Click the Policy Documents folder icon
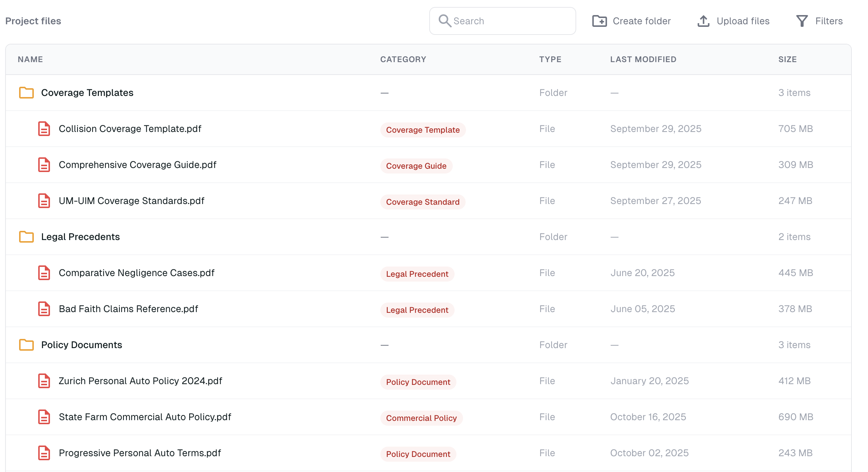Viewport: 868px width, 472px height. 26,345
